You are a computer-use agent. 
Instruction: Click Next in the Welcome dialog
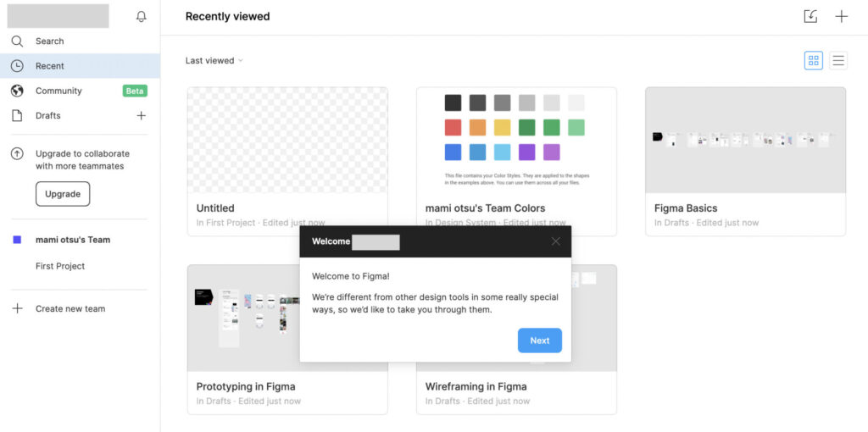click(x=540, y=341)
